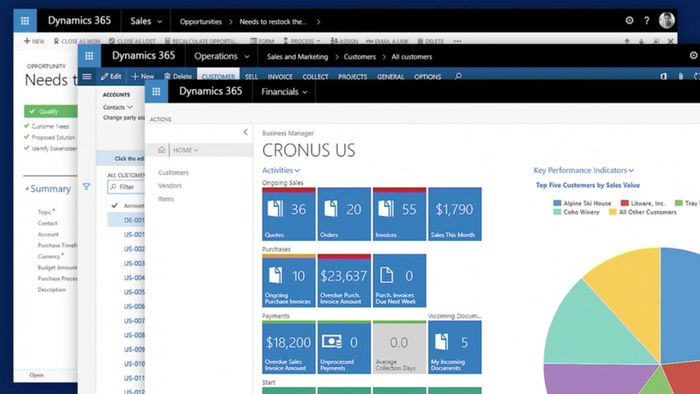The width and height of the screenshot is (700, 394).
Task: Toggle the Account column checkmark
Action: [x=114, y=205]
